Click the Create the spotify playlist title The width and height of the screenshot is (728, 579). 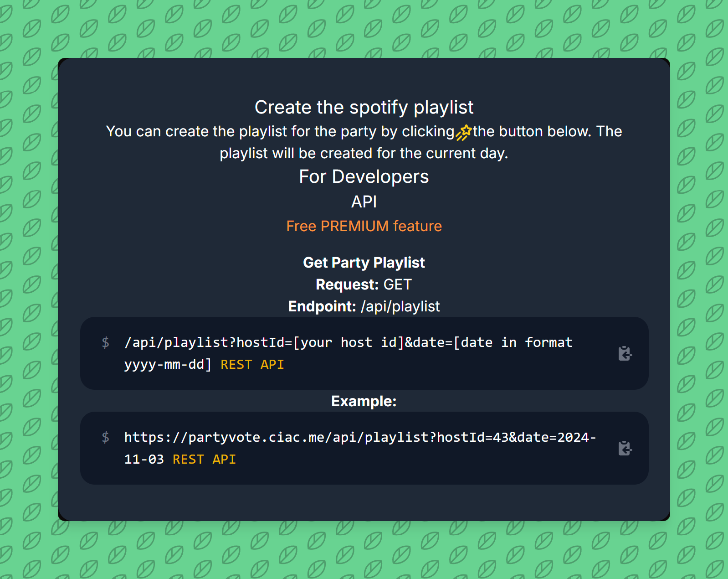pyautogui.click(x=364, y=107)
